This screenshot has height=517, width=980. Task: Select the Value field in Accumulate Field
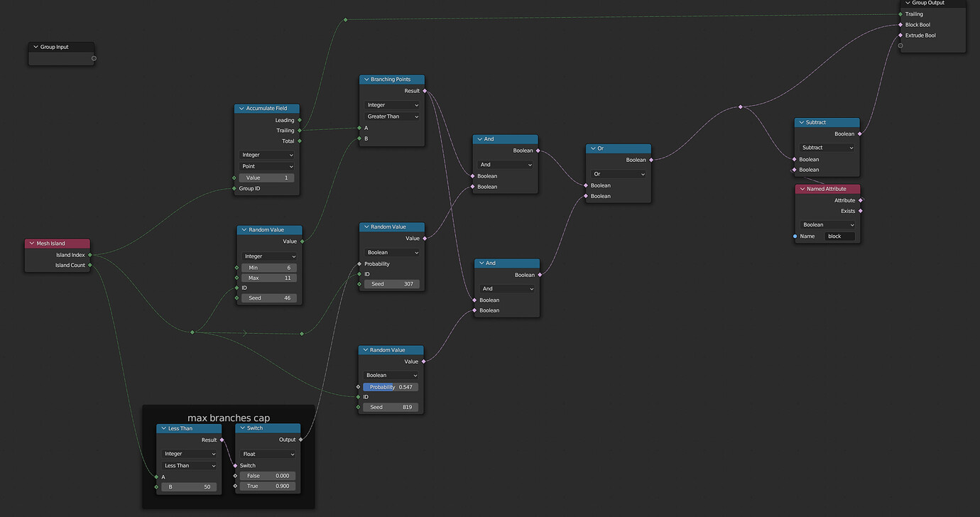click(x=267, y=178)
